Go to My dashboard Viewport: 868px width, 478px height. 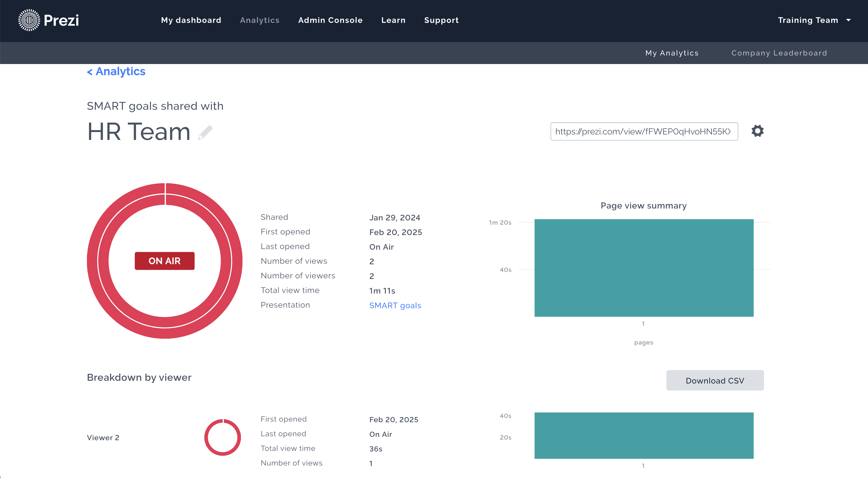point(191,20)
